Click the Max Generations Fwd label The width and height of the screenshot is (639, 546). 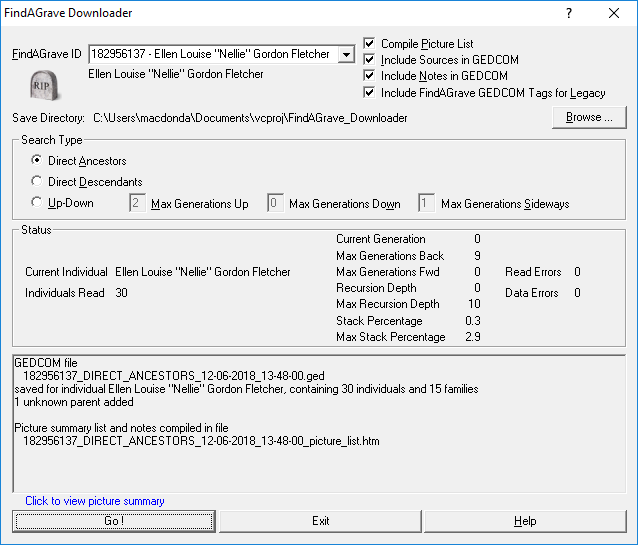[388, 272]
